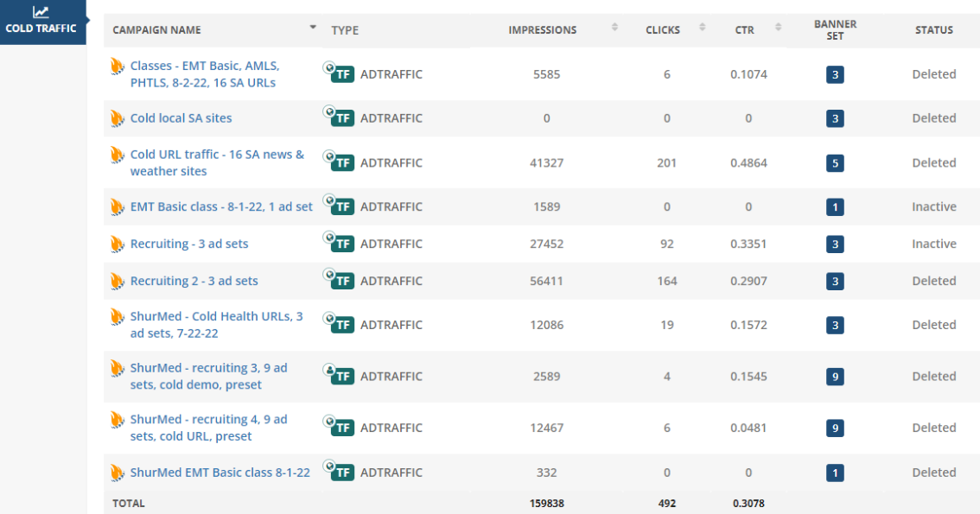The width and height of the screenshot is (980, 514).
Task: Click banner set badge 9 for ShurMed recruiting 4
Action: tap(834, 428)
